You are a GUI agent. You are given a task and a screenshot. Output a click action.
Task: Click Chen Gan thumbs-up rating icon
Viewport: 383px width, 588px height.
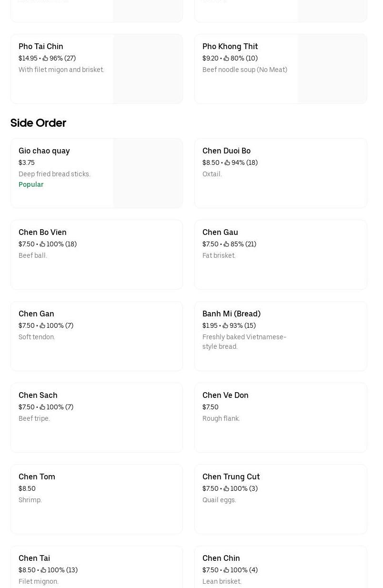42,325
